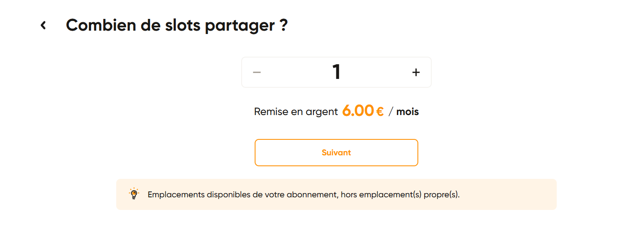The width and height of the screenshot is (644, 233).
Task: Click the word 'partager' in the heading
Action: pos(240,26)
